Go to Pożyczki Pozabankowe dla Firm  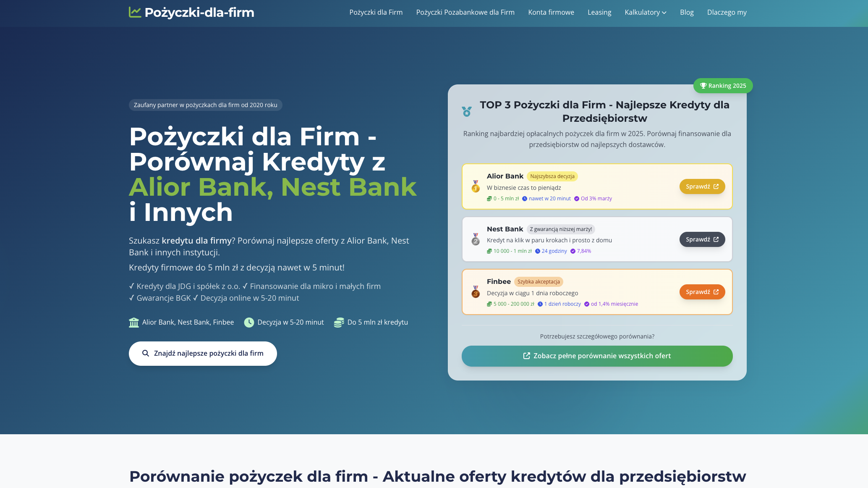pos(465,13)
